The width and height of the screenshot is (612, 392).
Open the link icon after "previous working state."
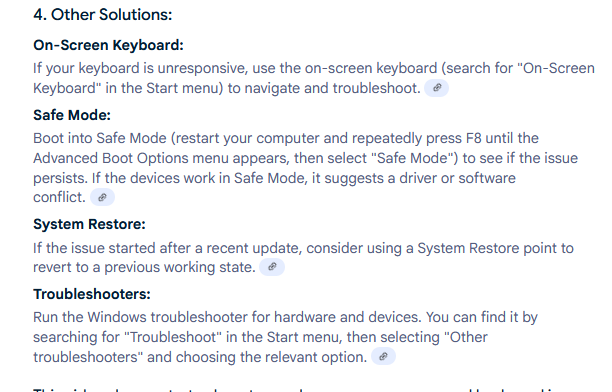[272, 267]
